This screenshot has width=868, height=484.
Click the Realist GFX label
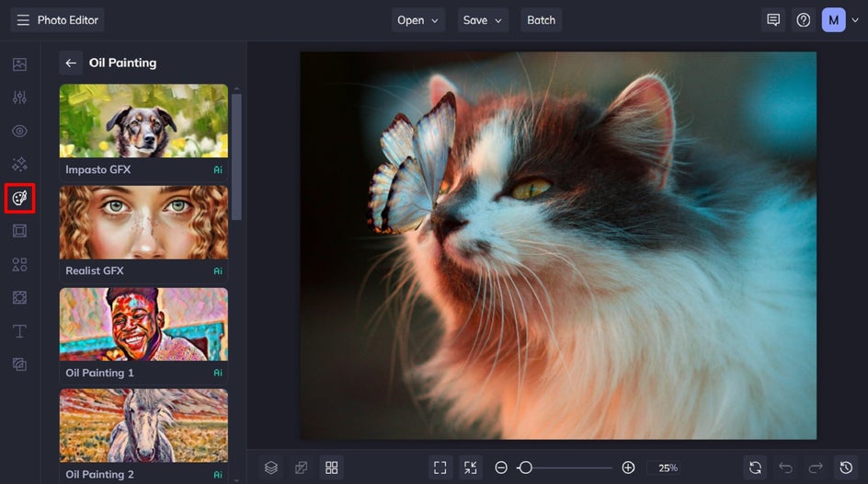click(x=95, y=271)
